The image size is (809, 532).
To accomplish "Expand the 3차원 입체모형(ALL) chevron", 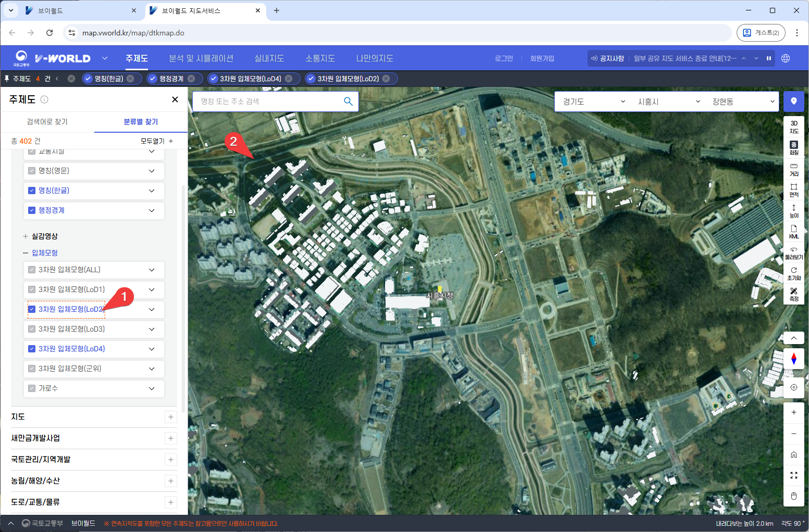I will 152,270.
